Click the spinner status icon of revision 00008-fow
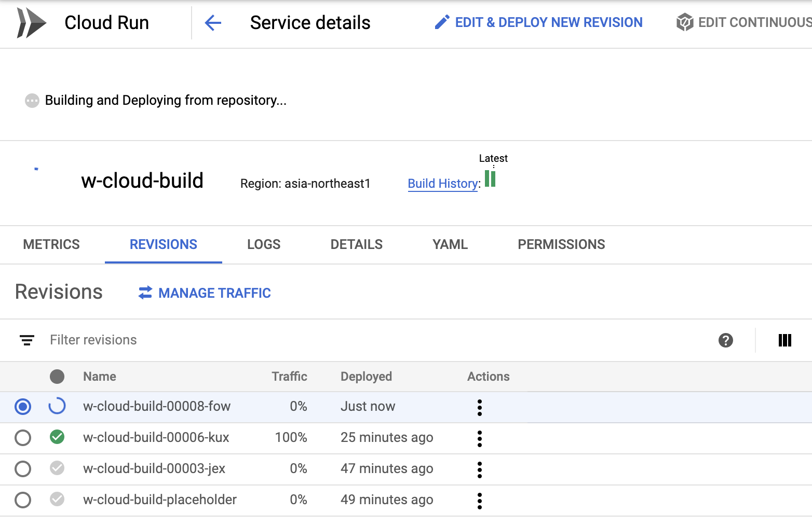This screenshot has height=527, width=812. pyautogui.click(x=57, y=406)
